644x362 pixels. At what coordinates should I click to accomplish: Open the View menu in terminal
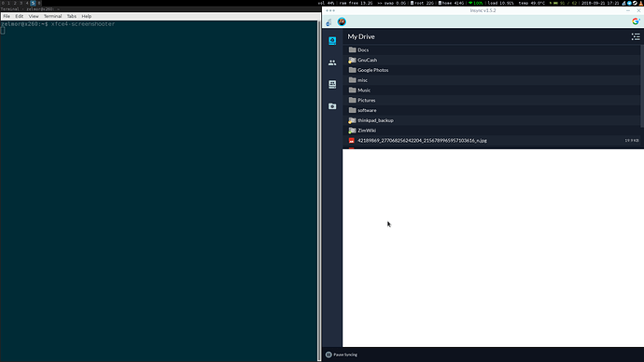pos(34,17)
